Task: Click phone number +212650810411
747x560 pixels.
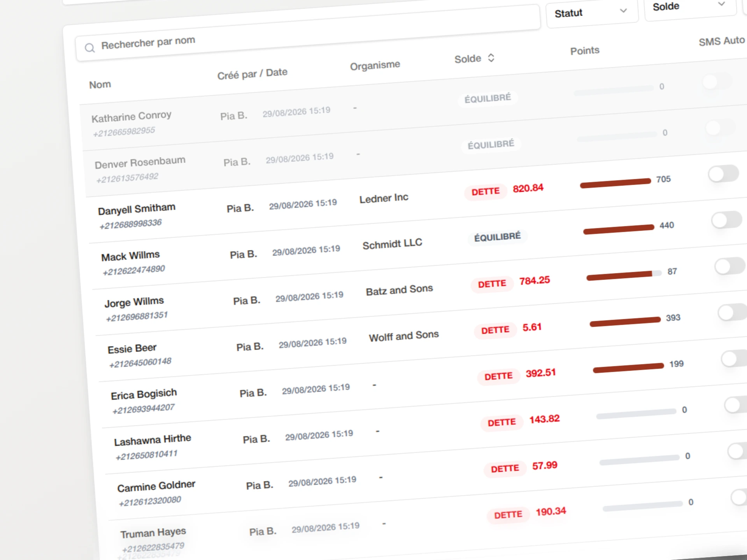Action: pyautogui.click(x=147, y=455)
